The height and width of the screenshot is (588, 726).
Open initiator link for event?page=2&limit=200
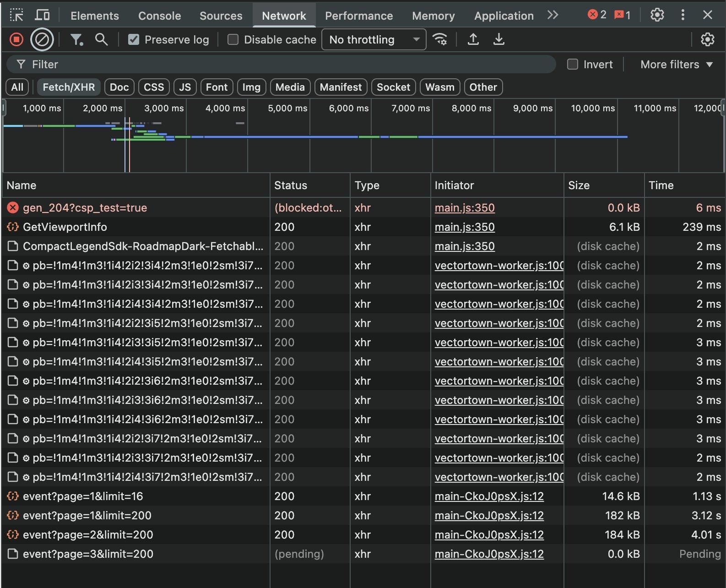pyautogui.click(x=489, y=535)
